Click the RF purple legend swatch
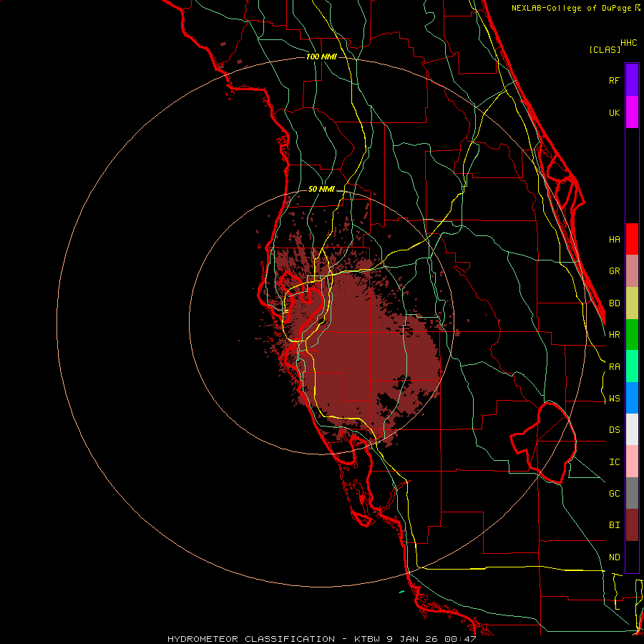The image size is (644, 644). point(632,80)
